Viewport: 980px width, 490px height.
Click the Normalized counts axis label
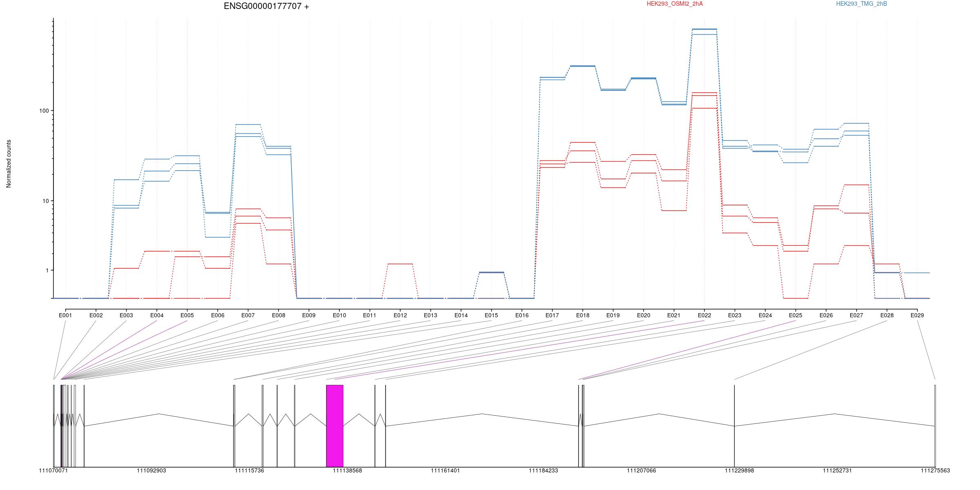coord(9,164)
